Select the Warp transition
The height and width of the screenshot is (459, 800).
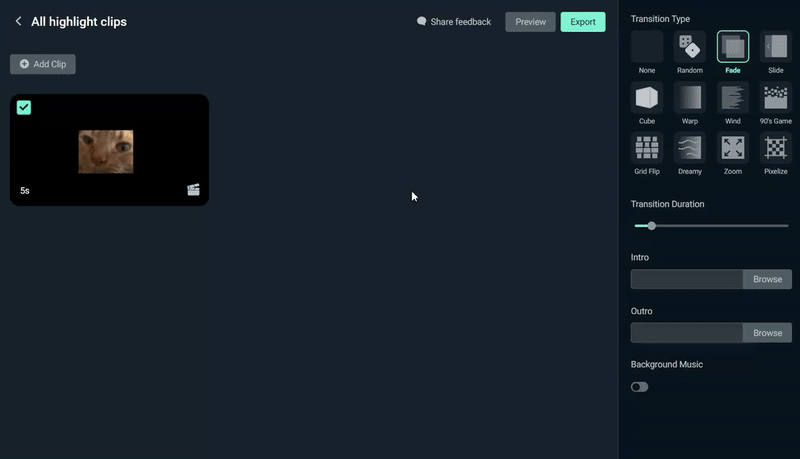pyautogui.click(x=689, y=97)
